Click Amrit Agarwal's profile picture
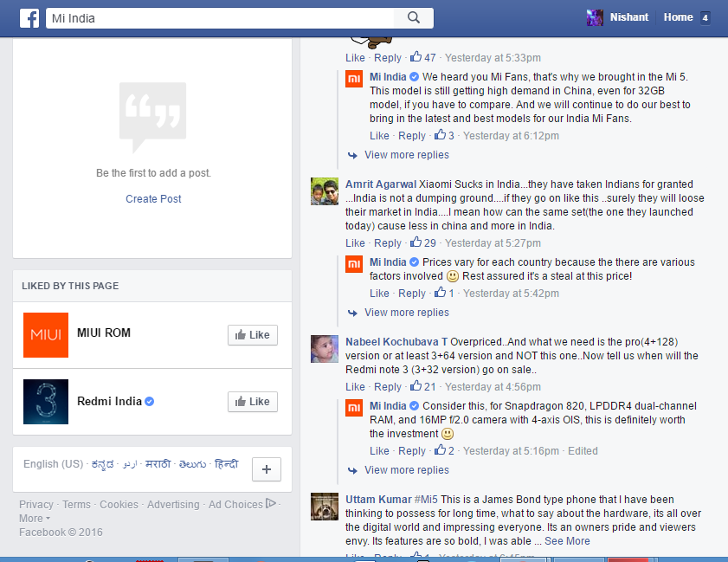 (325, 191)
